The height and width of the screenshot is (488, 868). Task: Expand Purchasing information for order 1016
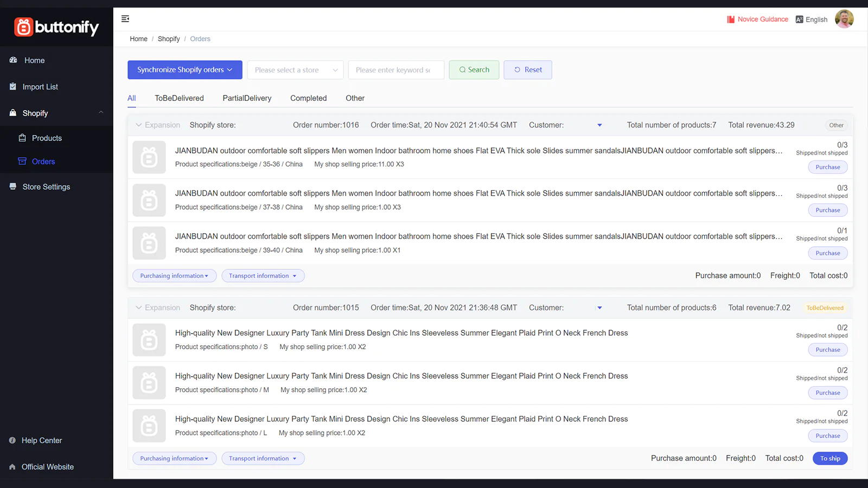[x=175, y=276]
